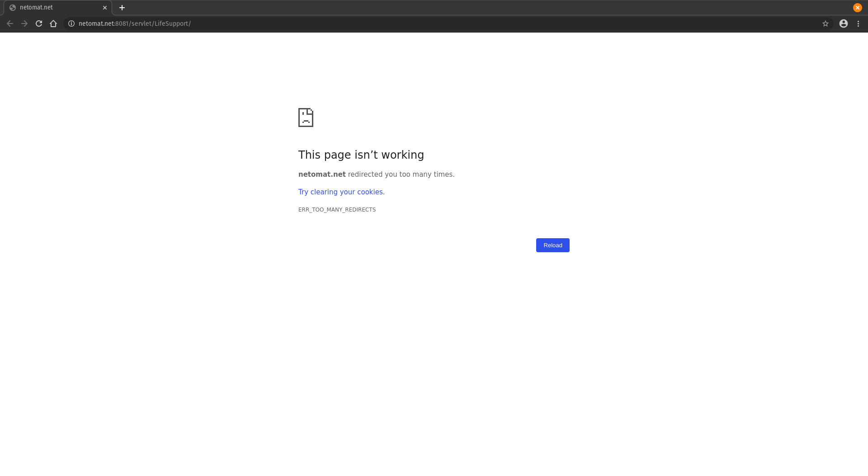
Task: Click the back navigation arrow
Action: click(x=10, y=24)
